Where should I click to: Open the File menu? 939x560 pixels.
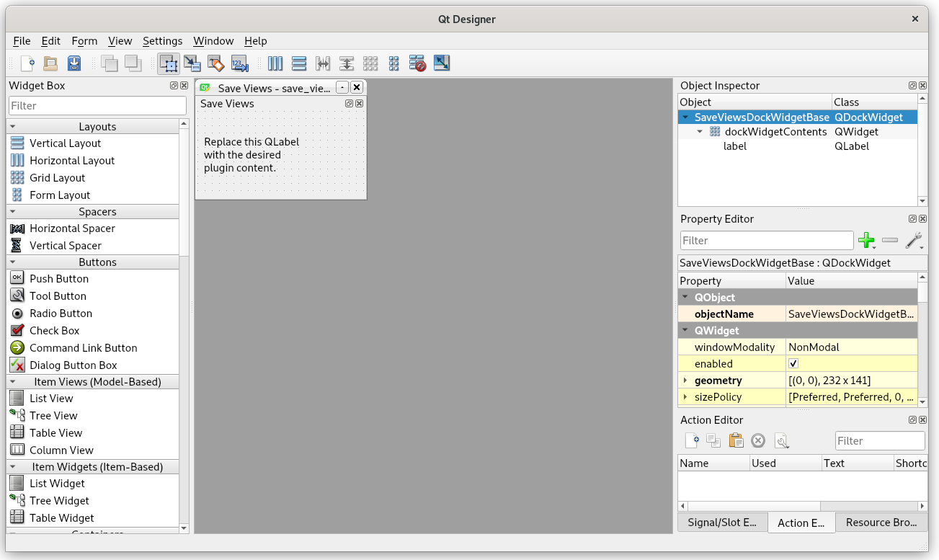22,41
